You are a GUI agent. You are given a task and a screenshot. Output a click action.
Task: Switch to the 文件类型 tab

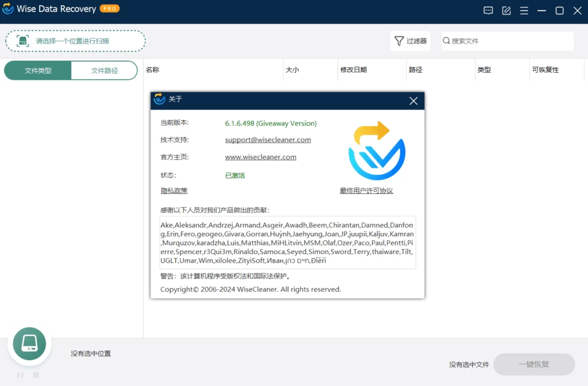(38, 71)
